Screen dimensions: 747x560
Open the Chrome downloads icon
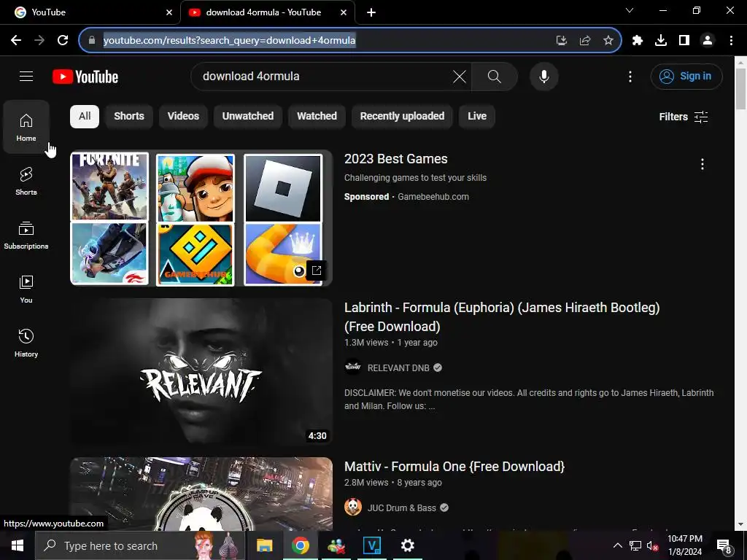[x=661, y=41]
